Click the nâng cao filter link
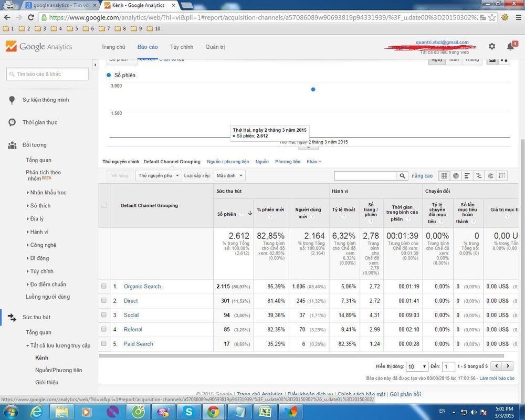 (422, 175)
